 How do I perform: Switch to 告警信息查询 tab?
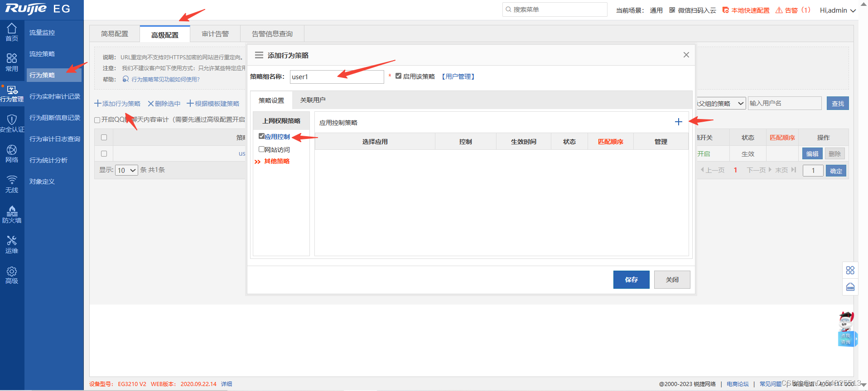[x=272, y=34]
